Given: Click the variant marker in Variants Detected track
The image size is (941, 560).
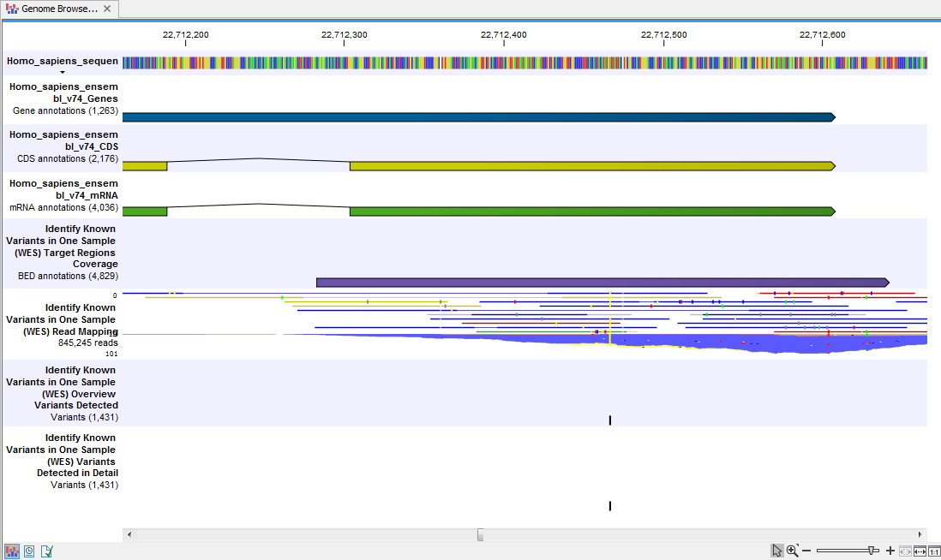Looking at the screenshot, I should click(609, 420).
